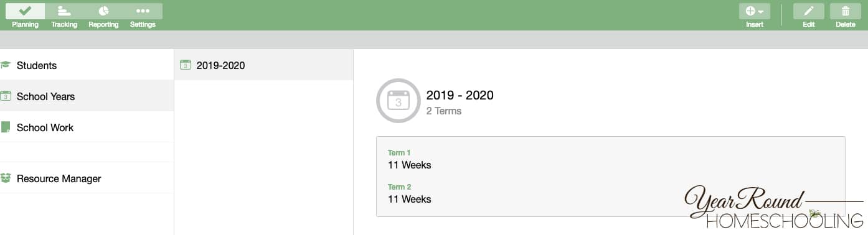Select the 2019-2020 school year entry
Screen dimensions: 868x235
click(x=263, y=65)
